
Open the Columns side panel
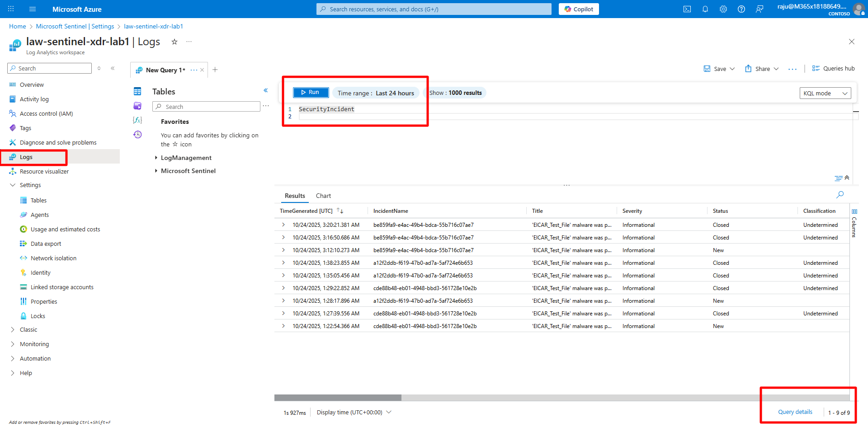pos(854,223)
